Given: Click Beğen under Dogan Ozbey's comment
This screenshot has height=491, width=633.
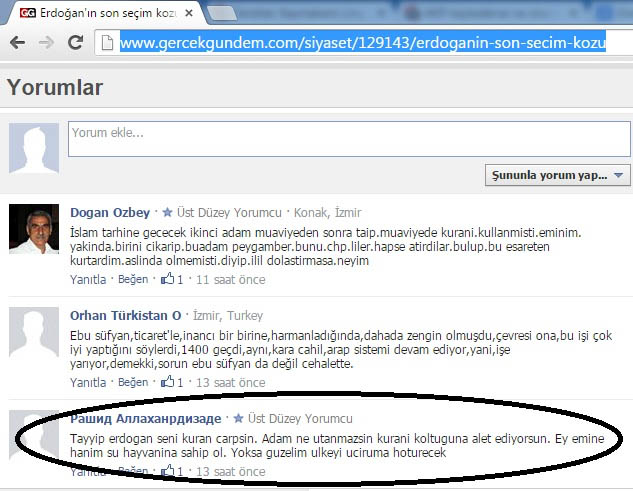Looking at the screenshot, I should tap(133, 280).
